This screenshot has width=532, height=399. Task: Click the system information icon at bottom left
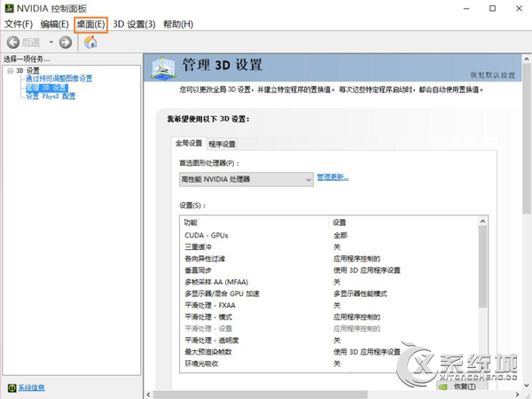pos(12,387)
